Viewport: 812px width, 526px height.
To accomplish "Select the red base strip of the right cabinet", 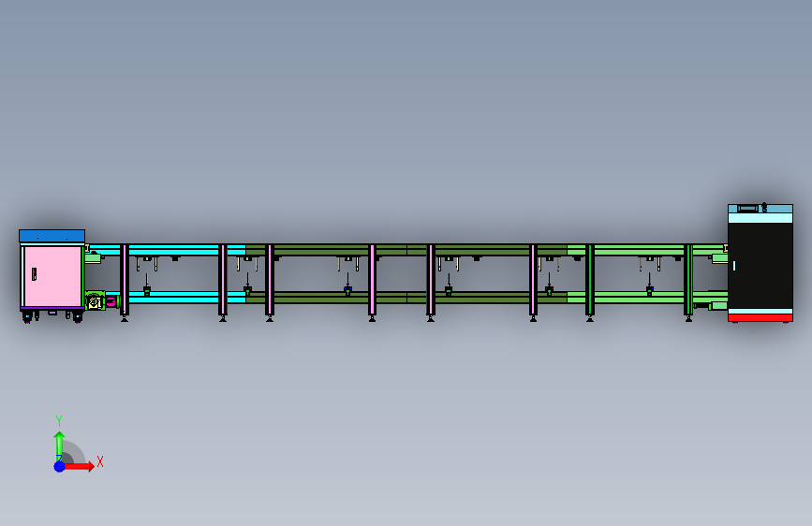I will click(x=760, y=318).
